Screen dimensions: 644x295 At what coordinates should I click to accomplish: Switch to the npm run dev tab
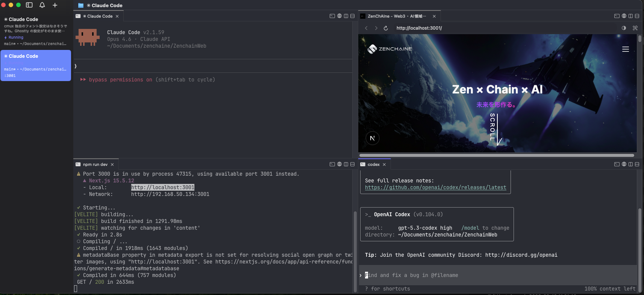[95, 164]
